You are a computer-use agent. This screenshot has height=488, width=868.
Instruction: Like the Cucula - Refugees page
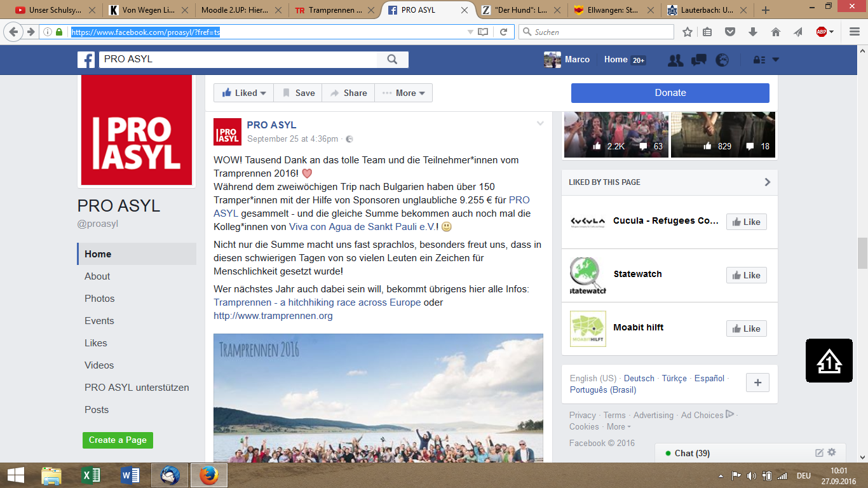(x=747, y=222)
